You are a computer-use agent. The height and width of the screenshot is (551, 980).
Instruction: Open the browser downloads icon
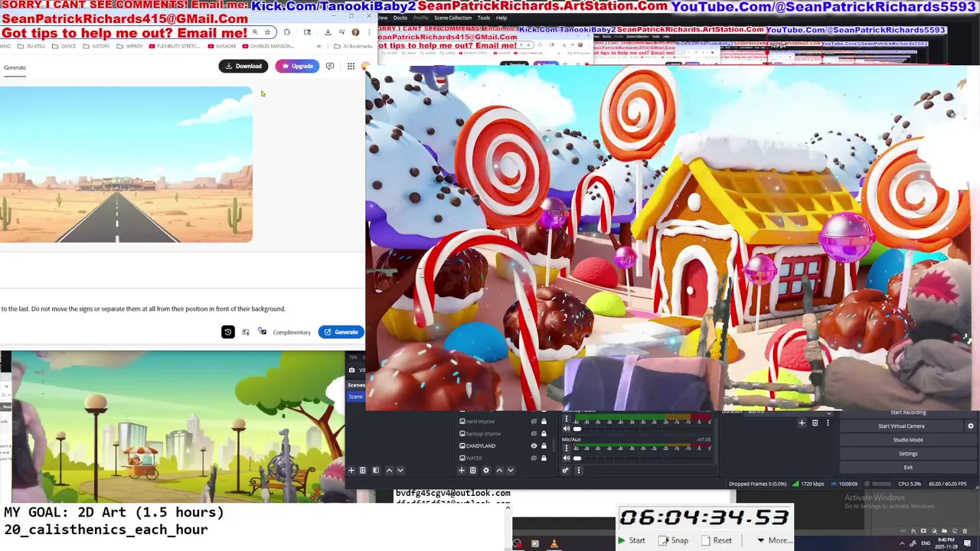pyautogui.click(x=328, y=32)
